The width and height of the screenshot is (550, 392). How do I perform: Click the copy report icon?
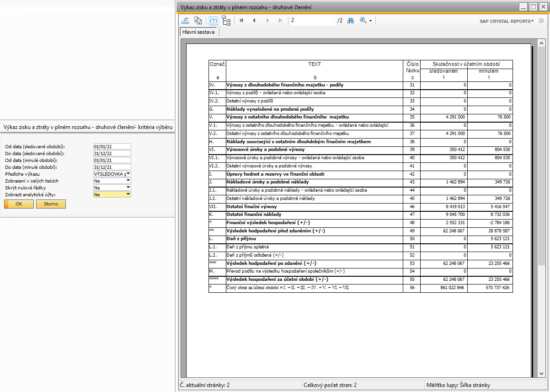click(198, 21)
